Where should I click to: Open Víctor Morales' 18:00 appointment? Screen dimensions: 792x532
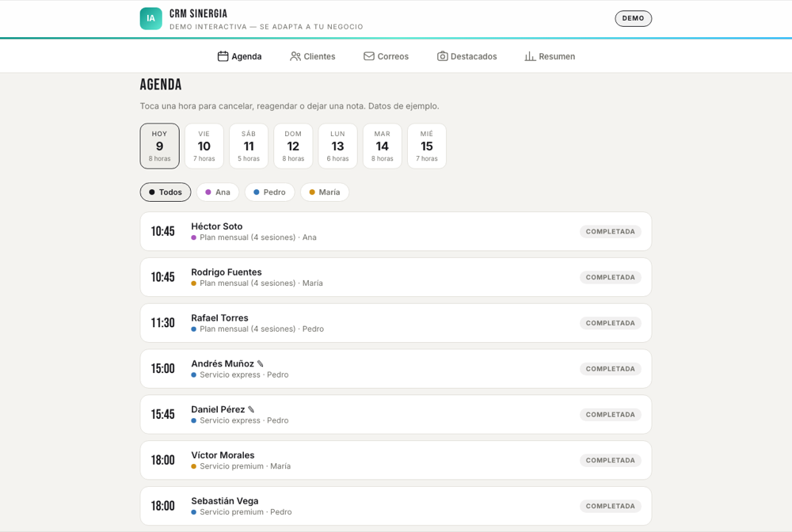coord(396,460)
